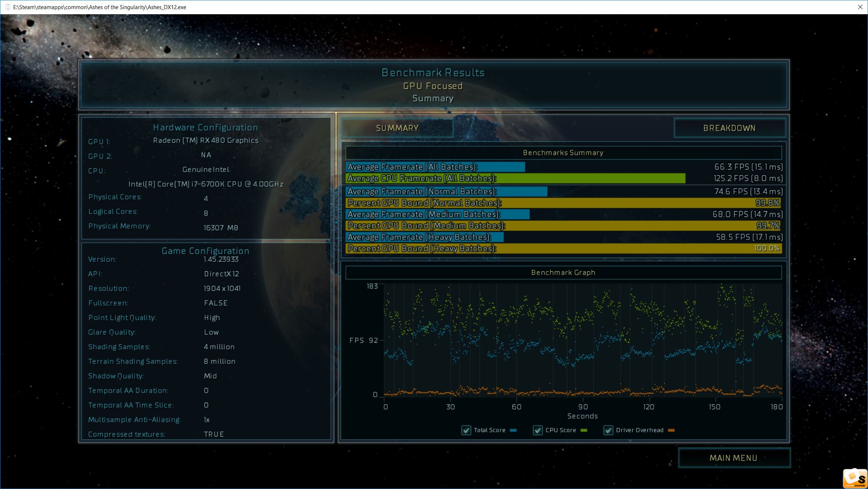This screenshot has width=868, height=489.
Task: Click the DirectX 12 API value
Action: point(222,274)
